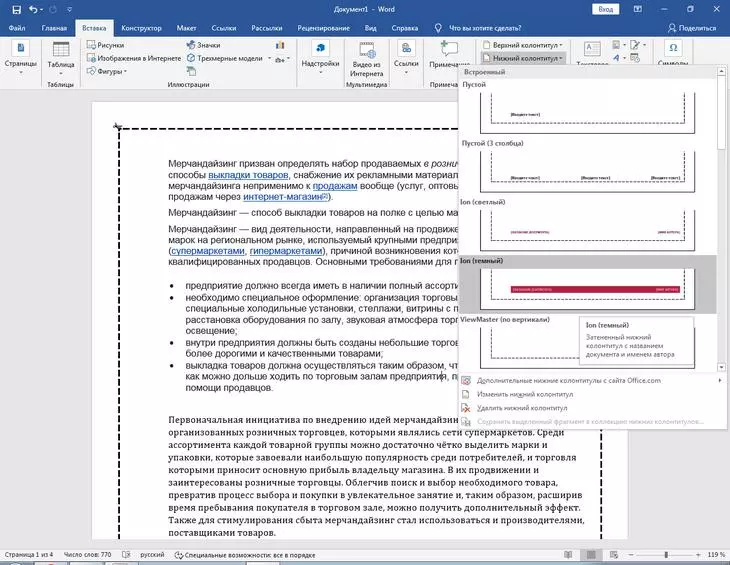Click the Вход (Sign in) button
730x565 pixels.
tap(604, 9)
